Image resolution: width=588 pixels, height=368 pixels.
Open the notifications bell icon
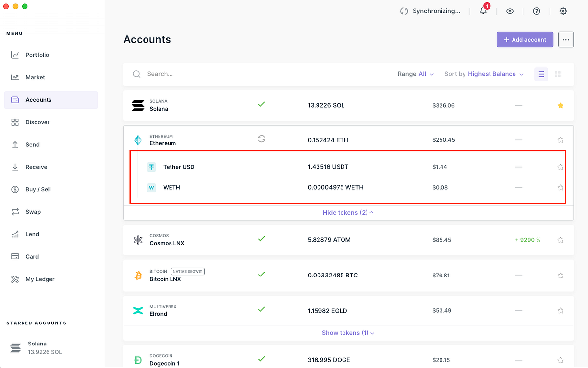point(483,11)
